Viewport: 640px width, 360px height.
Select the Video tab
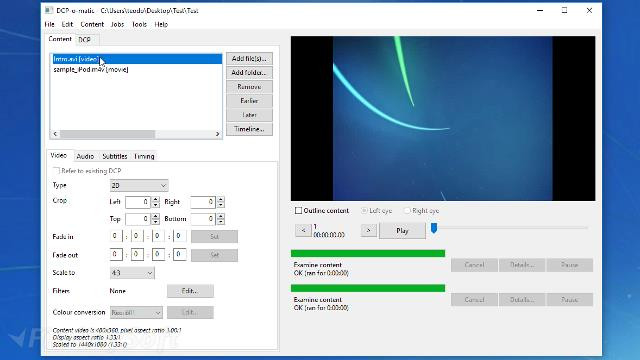tap(59, 156)
